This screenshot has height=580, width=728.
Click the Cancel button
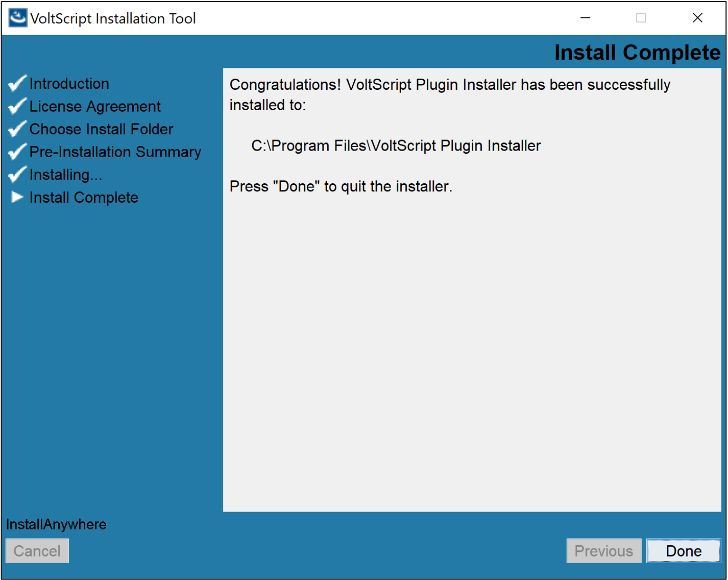click(x=37, y=551)
